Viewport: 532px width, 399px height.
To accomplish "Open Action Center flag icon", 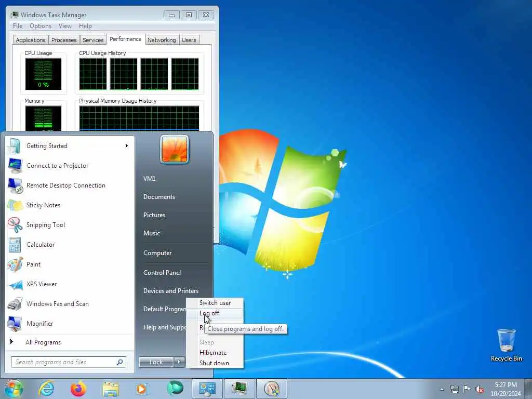I will coord(467,389).
